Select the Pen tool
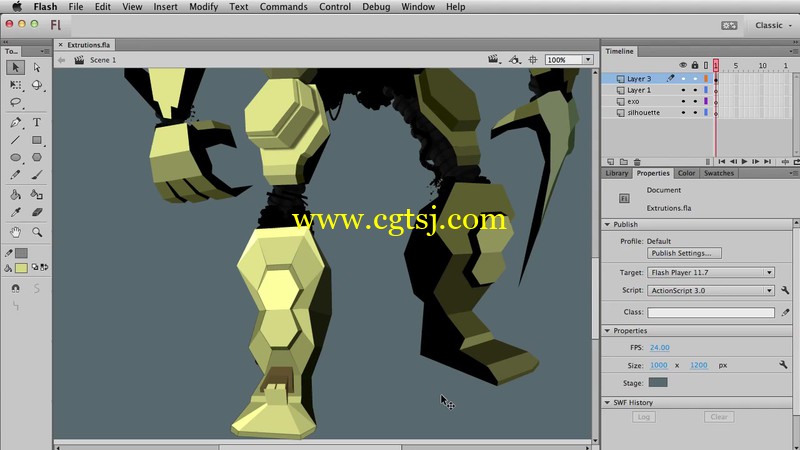The height and width of the screenshot is (450, 800). (15, 122)
